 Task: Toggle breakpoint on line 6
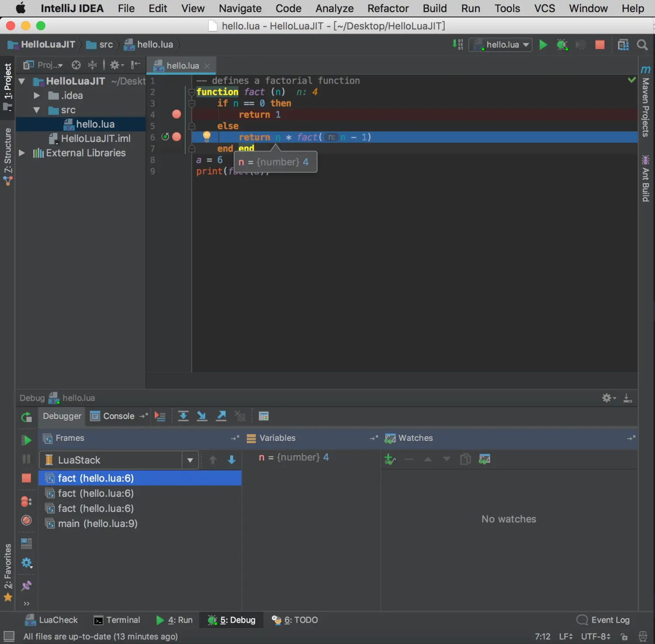(x=176, y=137)
